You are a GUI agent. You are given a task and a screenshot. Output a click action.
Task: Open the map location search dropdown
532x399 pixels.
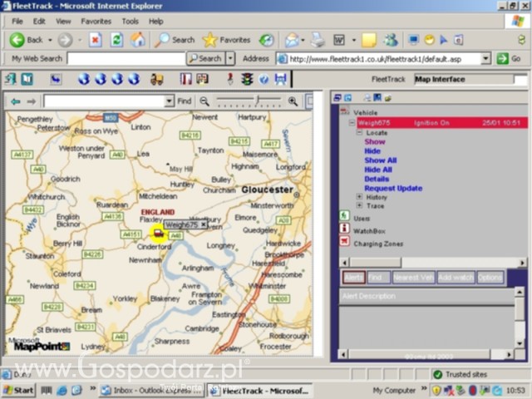(x=169, y=101)
